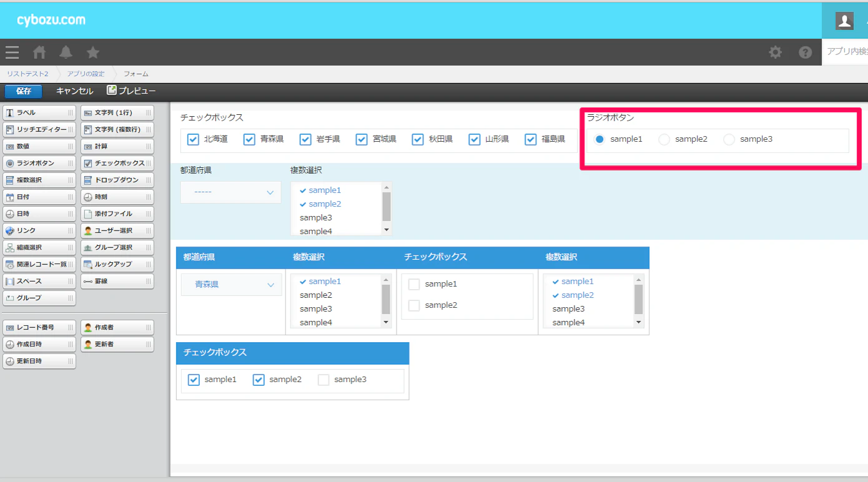Viewport: 868px width, 482px height.
Task: Open the 都道府県 dropdown showing -----
Action: click(x=231, y=192)
